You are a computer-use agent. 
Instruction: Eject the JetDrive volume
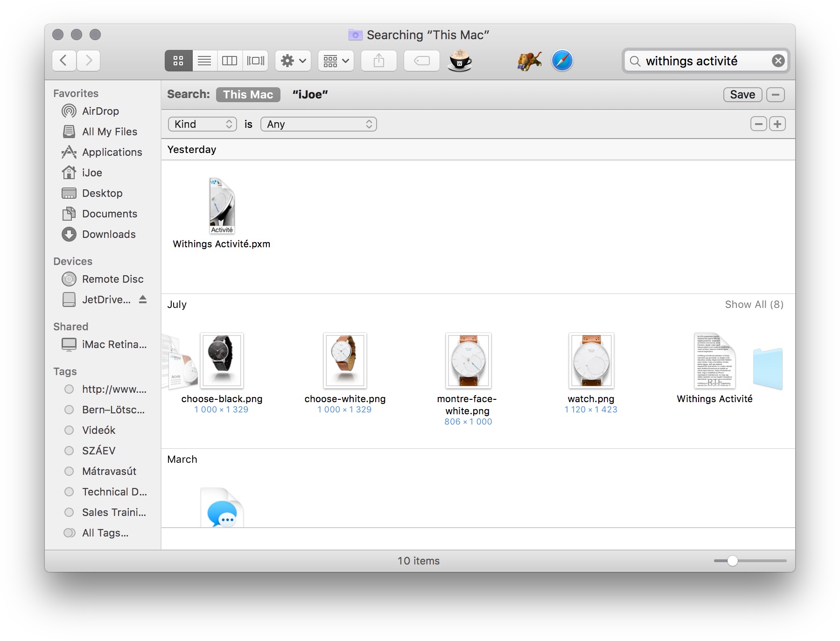click(x=143, y=300)
